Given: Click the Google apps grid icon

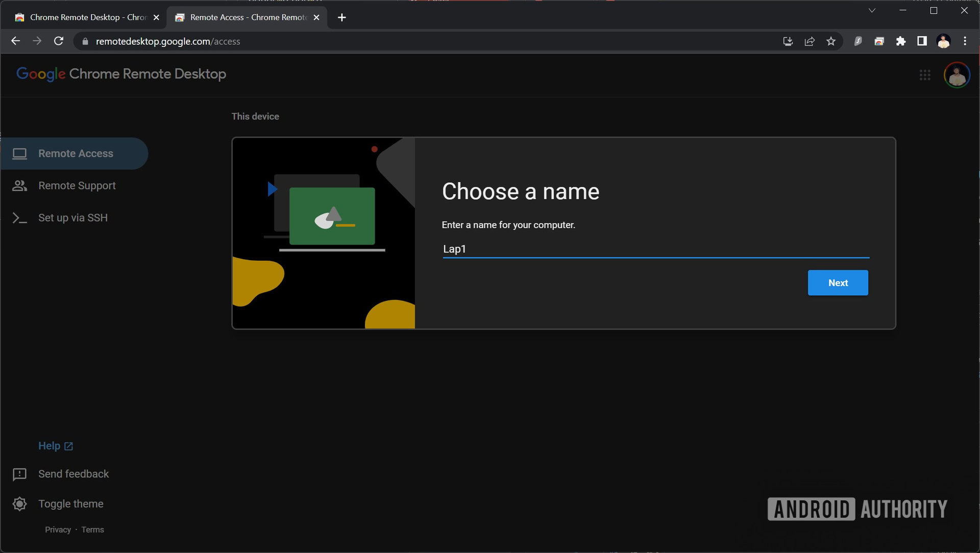Looking at the screenshot, I should (x=924, y=75).
